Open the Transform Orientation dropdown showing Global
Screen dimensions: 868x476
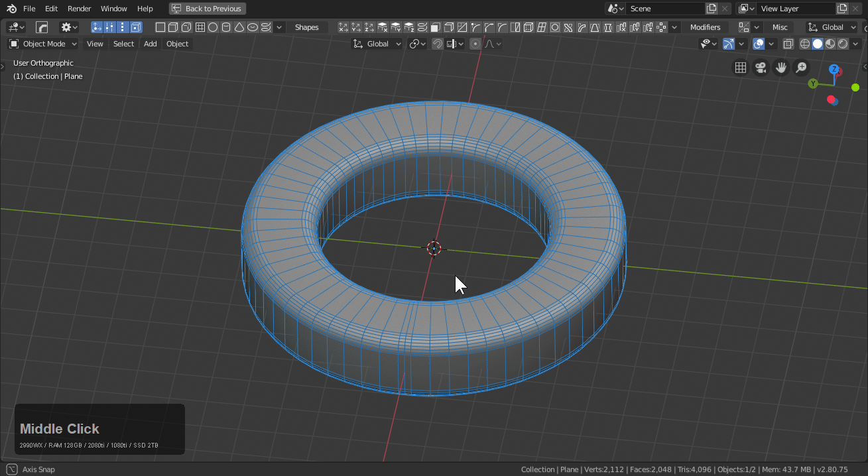pos(377,44)
